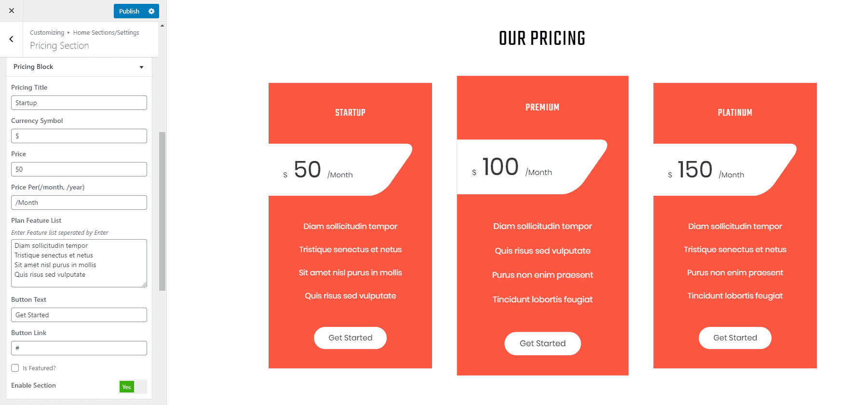This screenshot has width=868, height=405.
Task: Toggle the Pricing Block header panel
Action: (x=79, y=67)
